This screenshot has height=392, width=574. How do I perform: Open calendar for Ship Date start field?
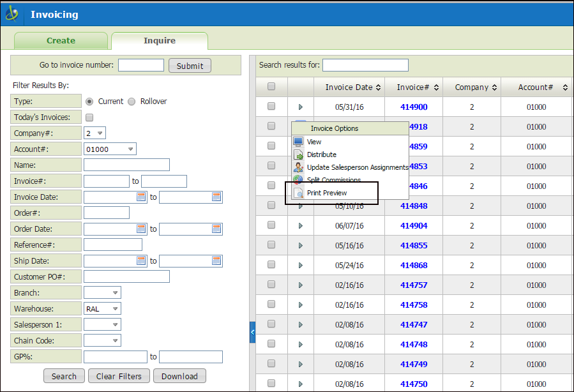(x=141, y=261)
